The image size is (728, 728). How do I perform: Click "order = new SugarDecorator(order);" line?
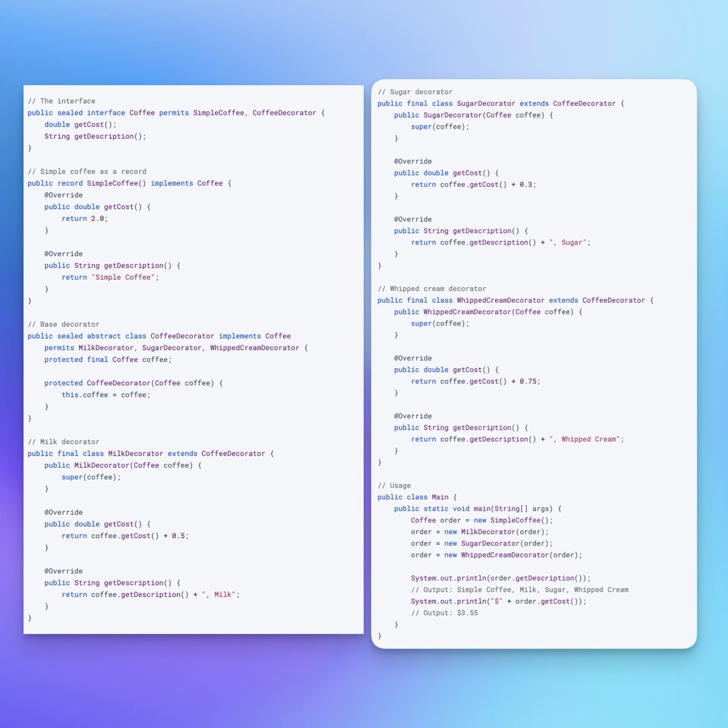[x=482, y=544]
